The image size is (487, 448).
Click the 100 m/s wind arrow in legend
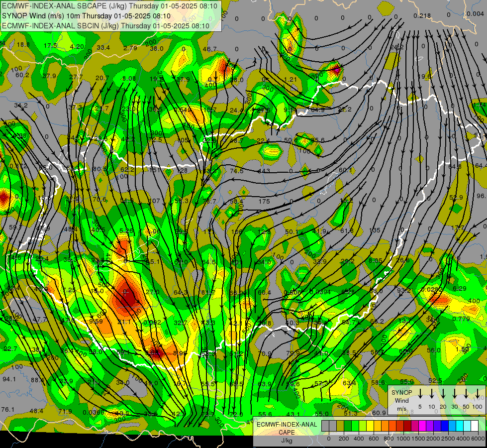click(478, 394)
